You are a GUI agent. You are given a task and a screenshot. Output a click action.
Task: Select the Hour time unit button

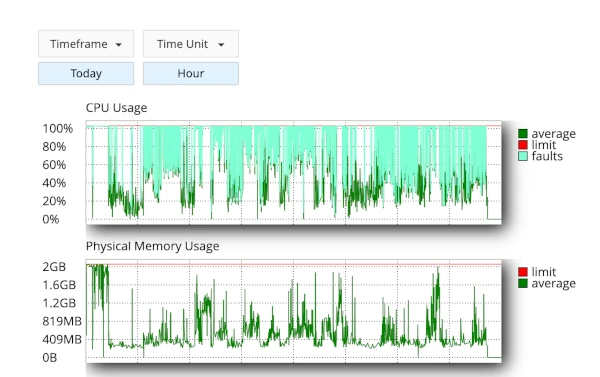point(191,73)
